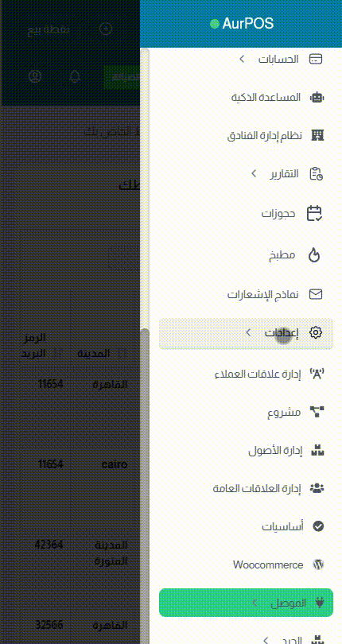This screenshot has height=644, width=342.
Task: Expand the إعدادات submenu chevron
Action: (248, 332)
